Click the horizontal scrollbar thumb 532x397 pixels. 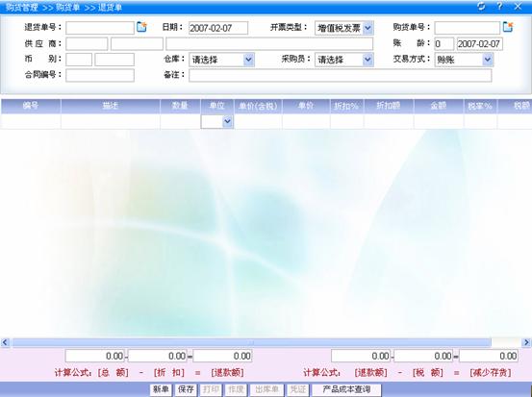point(251,342)
